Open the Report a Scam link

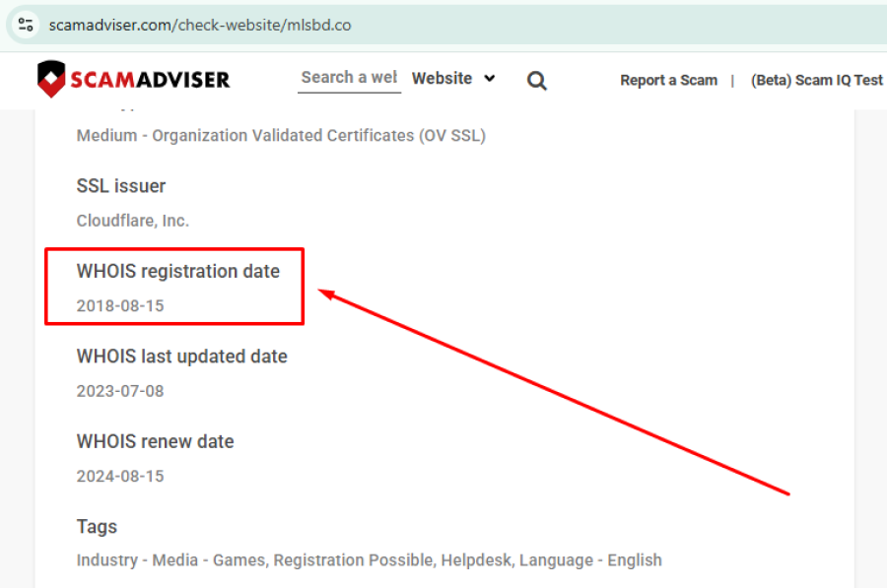[x=668, y=81]
